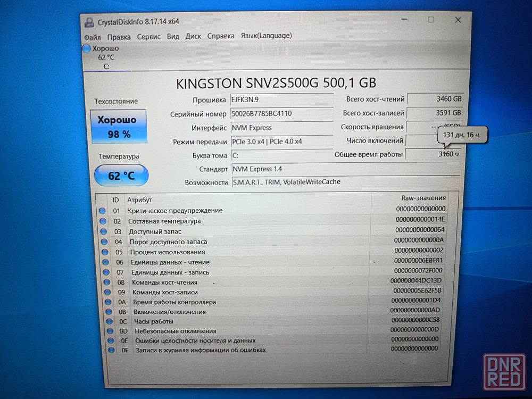Click the status circle beside Процент использования
Viewport: 532px width, 399px height.
pyautogui.click(x=104, y=252)
